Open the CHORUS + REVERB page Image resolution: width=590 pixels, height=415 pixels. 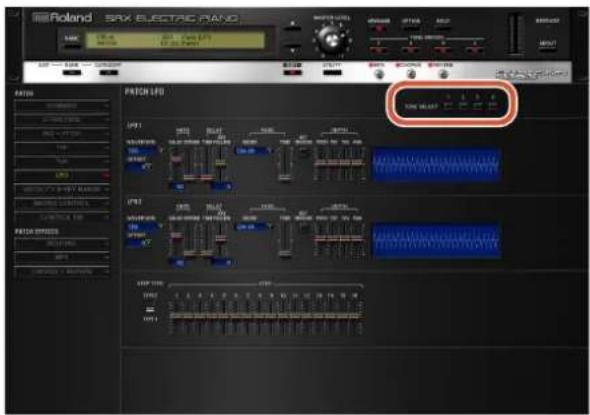tap(62, 272)
